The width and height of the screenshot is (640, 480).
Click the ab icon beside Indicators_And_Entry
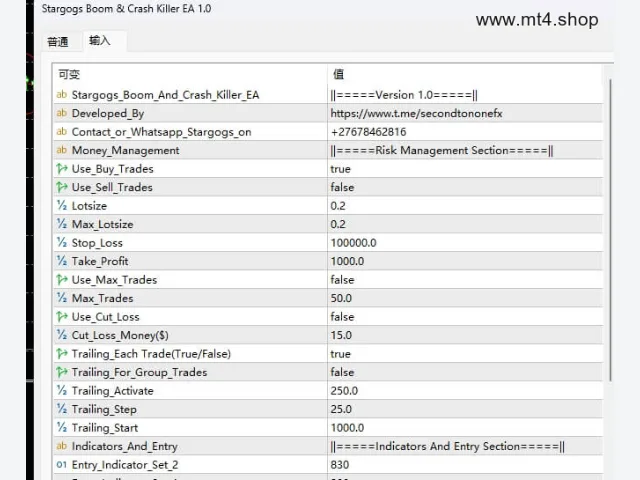pos(62,446)
